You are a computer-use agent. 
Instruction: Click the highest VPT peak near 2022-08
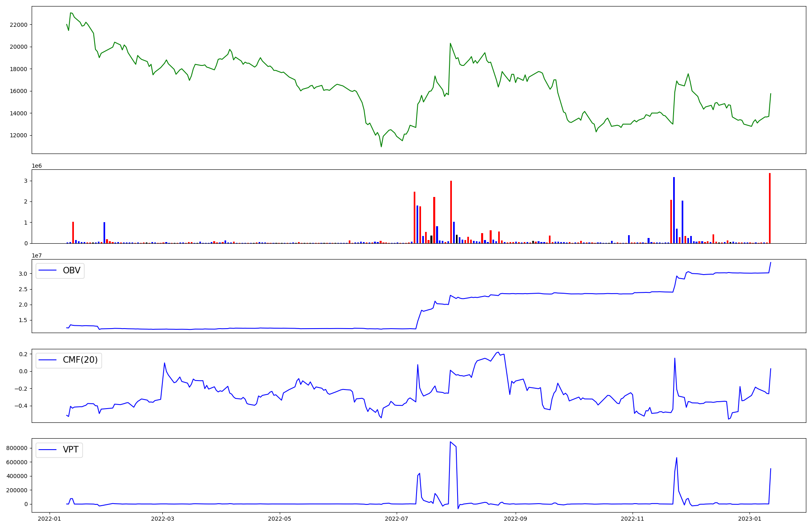click(x=450, y=442)
